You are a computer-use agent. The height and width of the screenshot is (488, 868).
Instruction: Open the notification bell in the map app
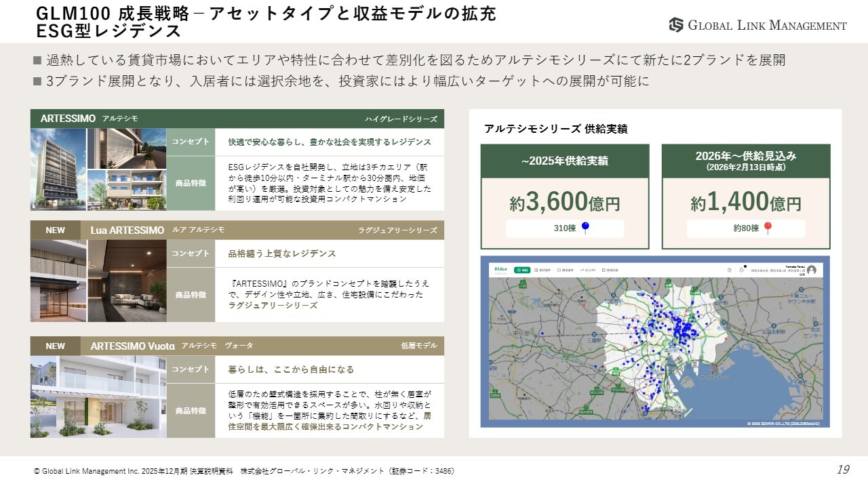point(742,270)
